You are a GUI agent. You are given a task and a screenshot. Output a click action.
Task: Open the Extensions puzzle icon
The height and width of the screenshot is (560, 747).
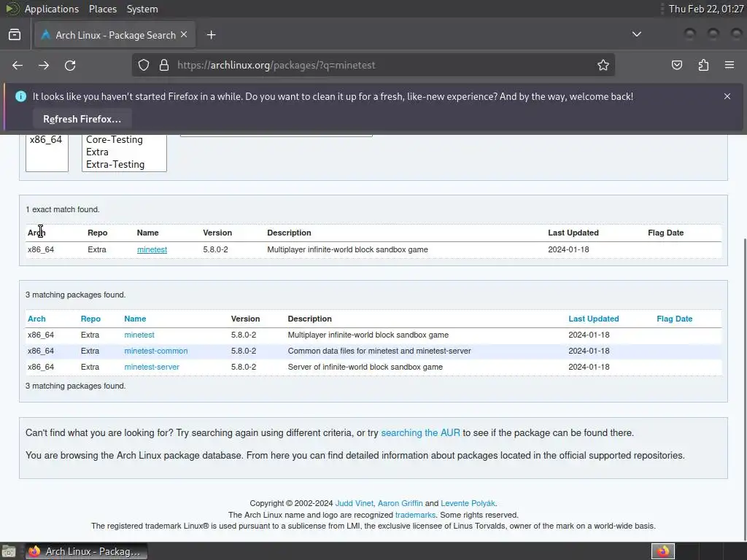pos(703,65)
